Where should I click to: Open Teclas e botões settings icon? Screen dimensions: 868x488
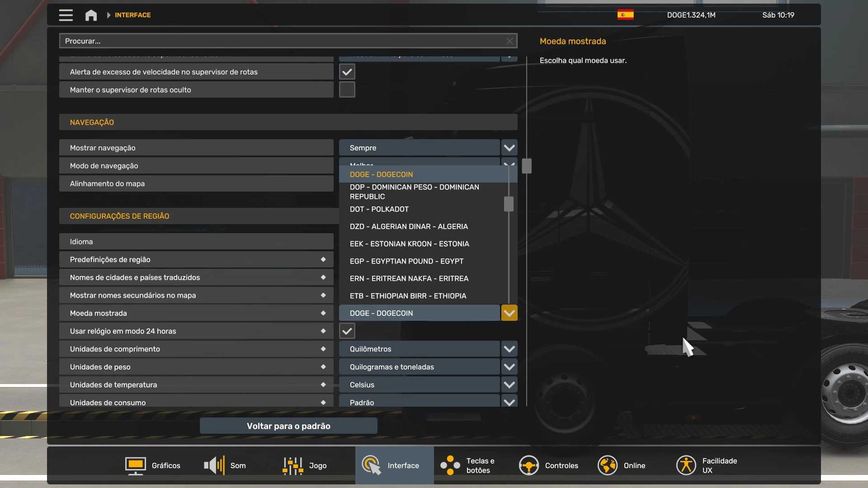(450, 465)
